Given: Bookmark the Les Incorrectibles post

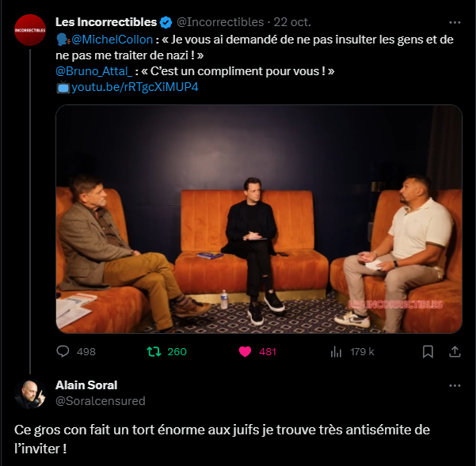Looking at the screenshot, I should (x=428, y=352).
